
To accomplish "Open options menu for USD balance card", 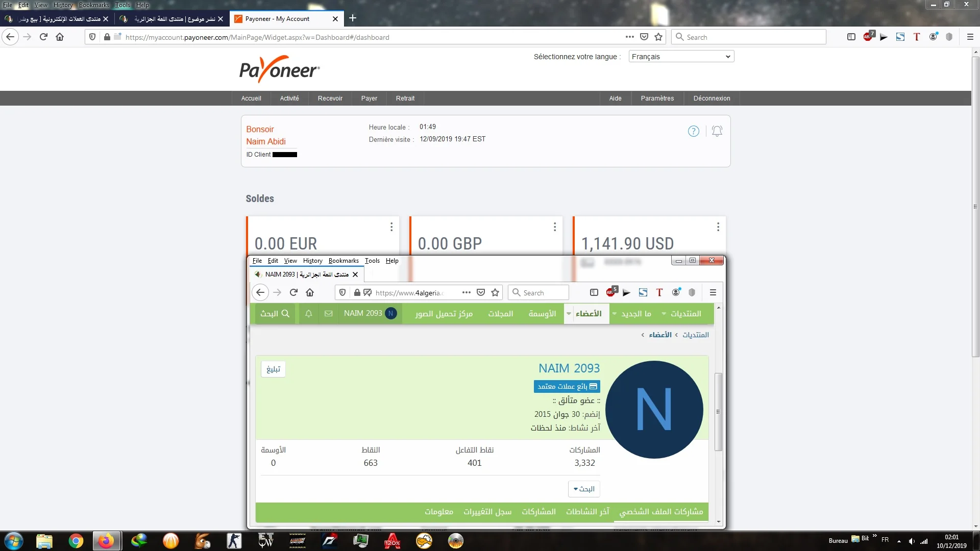I will pos(718,227).
